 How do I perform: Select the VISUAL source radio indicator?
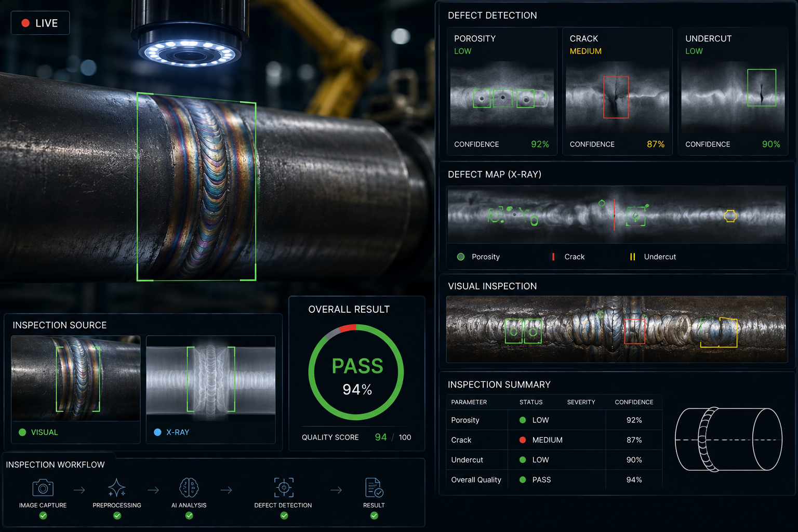tap(22, 432)
